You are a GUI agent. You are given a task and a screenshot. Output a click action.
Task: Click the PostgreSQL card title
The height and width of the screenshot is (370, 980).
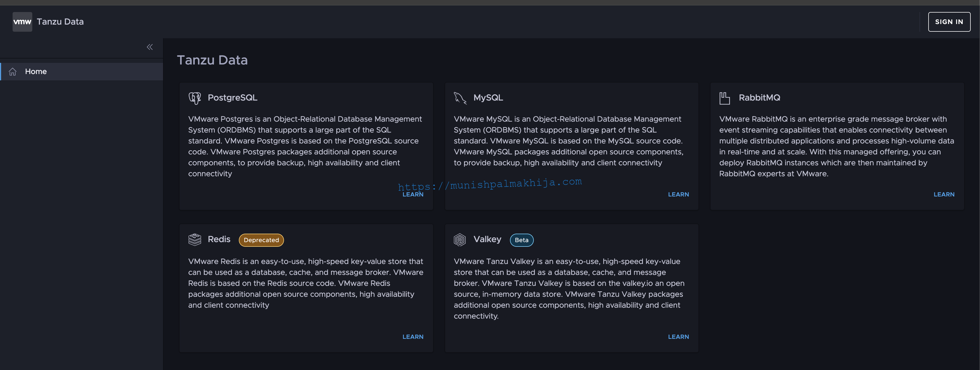[233, 98]
